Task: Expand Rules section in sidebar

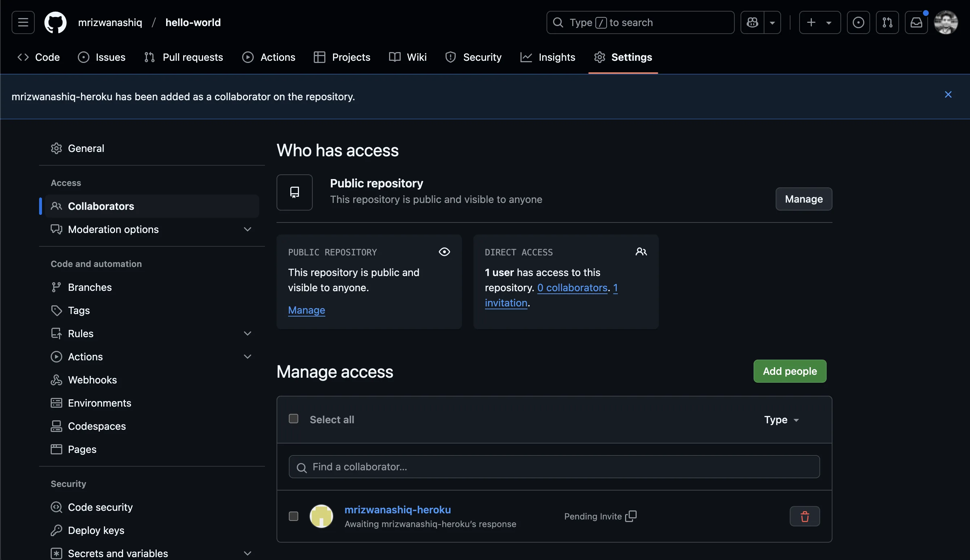Action: (152, 334)
